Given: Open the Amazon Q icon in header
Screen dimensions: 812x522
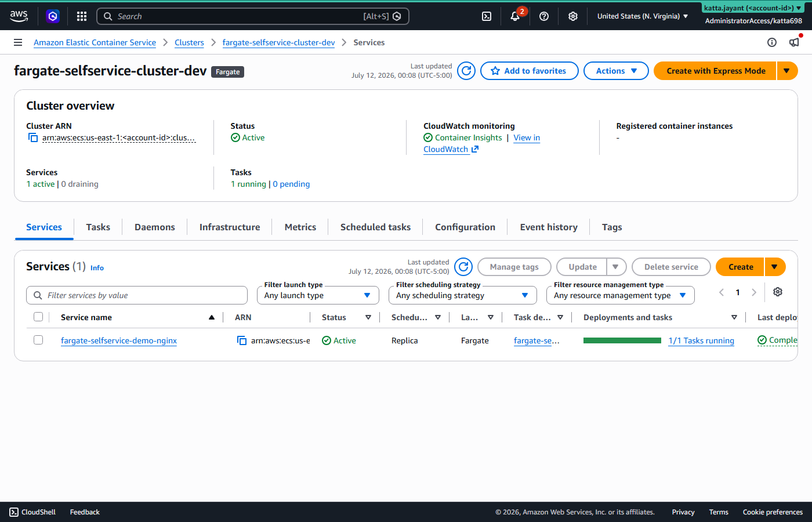Looking at the screenshot, I should click(53, 16).
